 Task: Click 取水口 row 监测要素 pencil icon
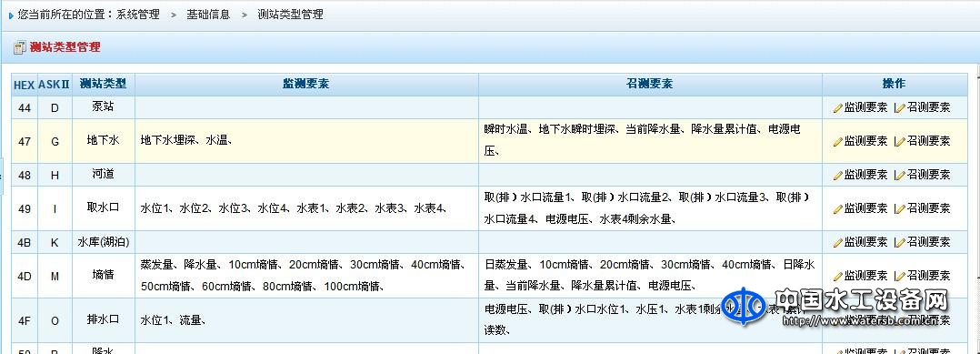pyautogui.click(x=837, y=209)
